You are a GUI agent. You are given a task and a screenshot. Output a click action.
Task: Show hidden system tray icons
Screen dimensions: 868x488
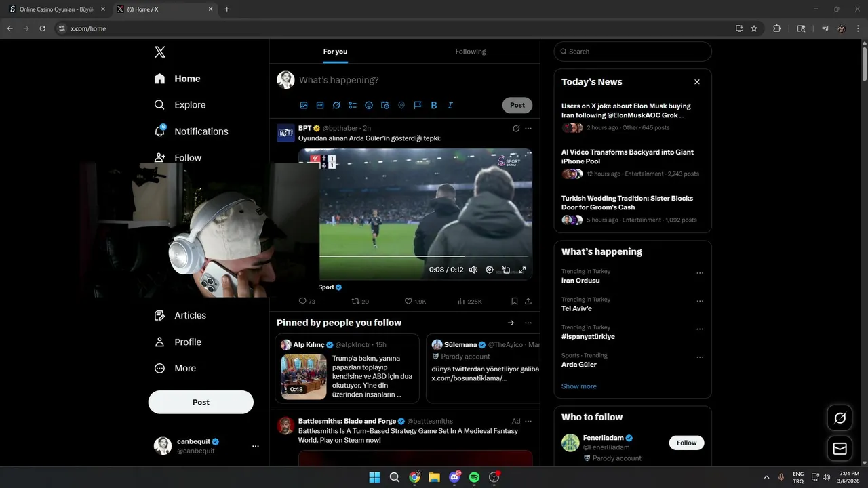(x=767, y=477)
